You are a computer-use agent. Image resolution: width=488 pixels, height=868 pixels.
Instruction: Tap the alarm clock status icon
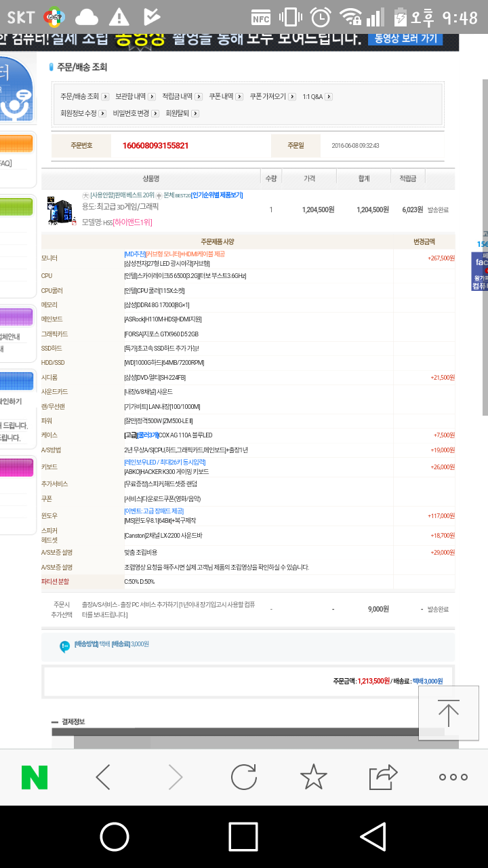point(321,17)
